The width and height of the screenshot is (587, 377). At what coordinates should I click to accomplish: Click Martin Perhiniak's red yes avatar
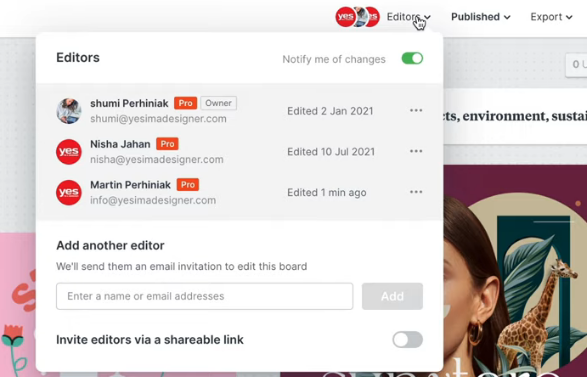coord(69,192)
